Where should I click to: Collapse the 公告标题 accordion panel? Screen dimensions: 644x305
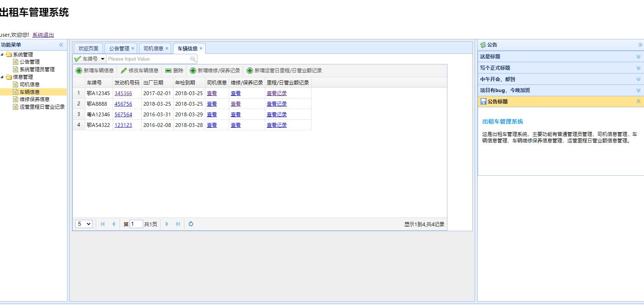coord(638,102)
